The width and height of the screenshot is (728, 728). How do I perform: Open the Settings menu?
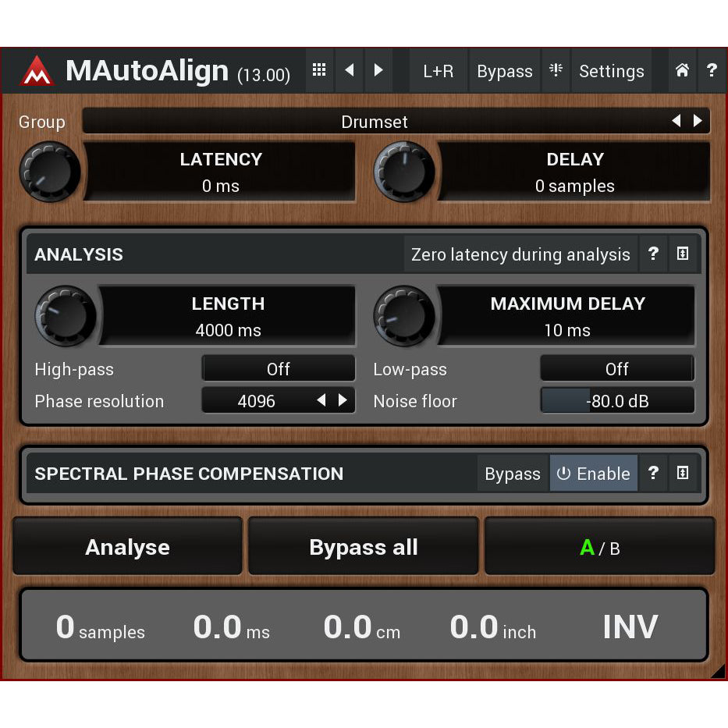(x=611, y=70)
